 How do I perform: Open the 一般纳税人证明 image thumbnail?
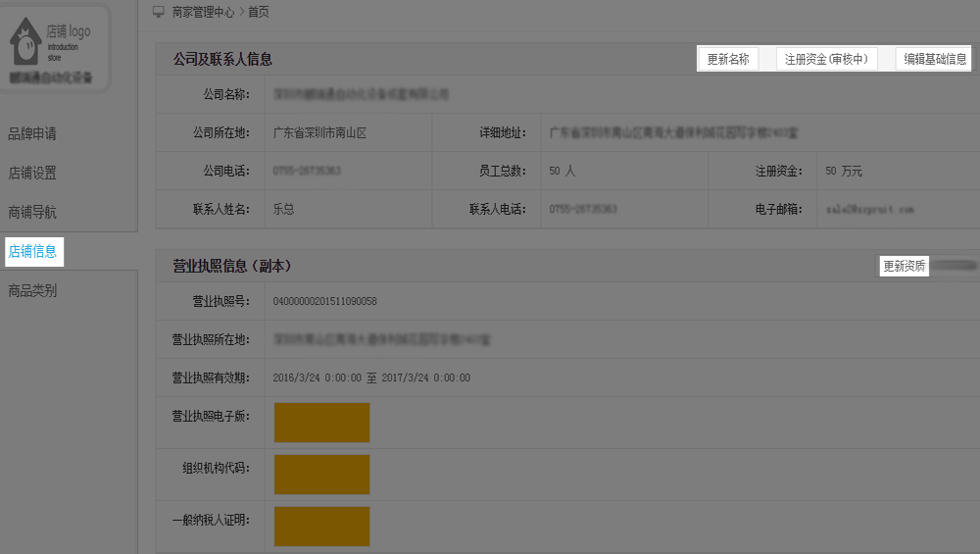(321, 526)
